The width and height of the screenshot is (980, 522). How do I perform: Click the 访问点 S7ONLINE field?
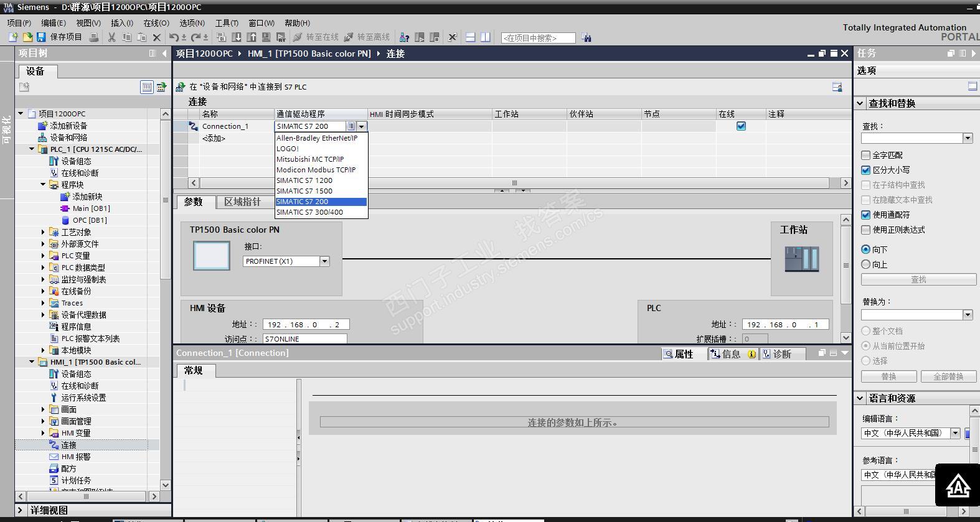(x=304, y=339)
